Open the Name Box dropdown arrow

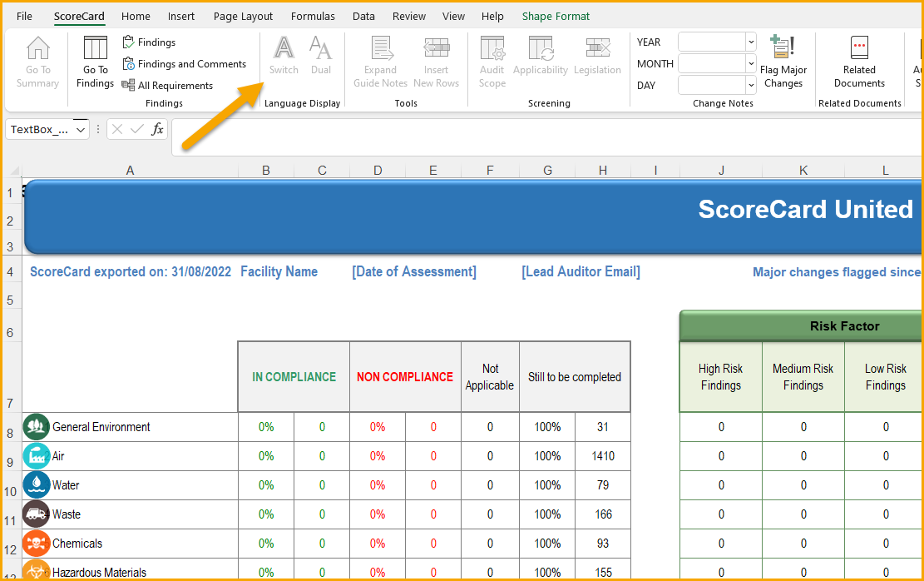tap(81, 130)
